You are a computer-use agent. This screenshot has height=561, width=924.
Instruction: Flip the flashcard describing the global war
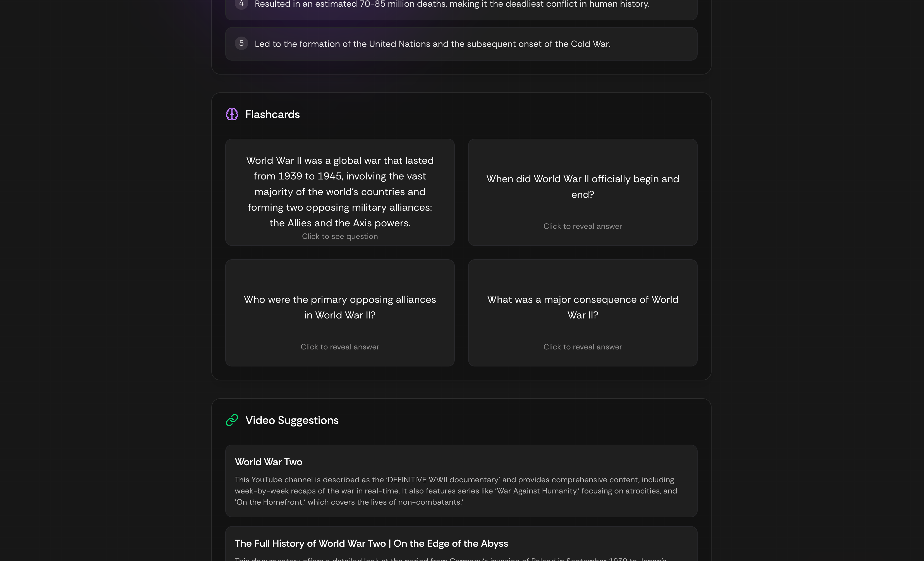tap(339, 192)
